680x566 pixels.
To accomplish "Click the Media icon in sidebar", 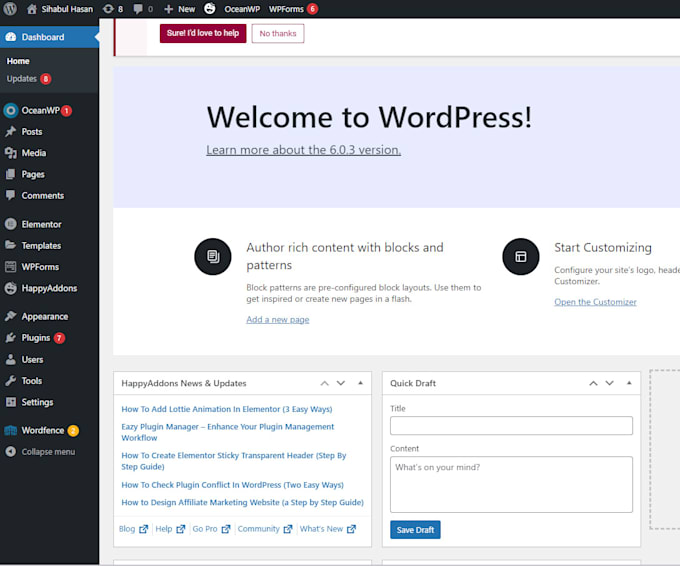I will click(x=11, y=153).
